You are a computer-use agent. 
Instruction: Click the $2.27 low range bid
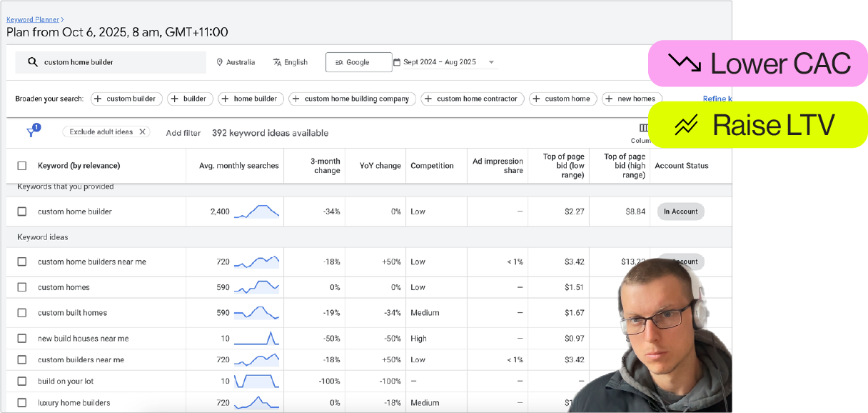point(574,212)
